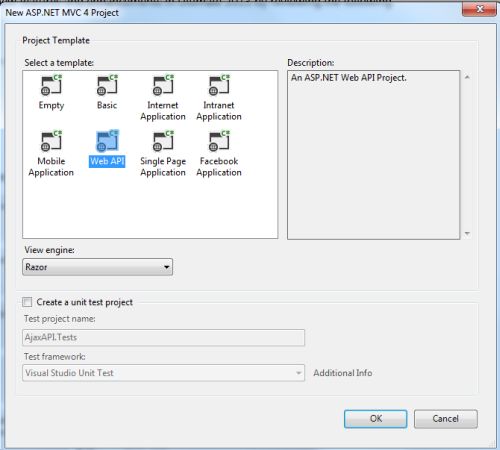Click the OK button
The image size is (500, 450).
point(376,419)
